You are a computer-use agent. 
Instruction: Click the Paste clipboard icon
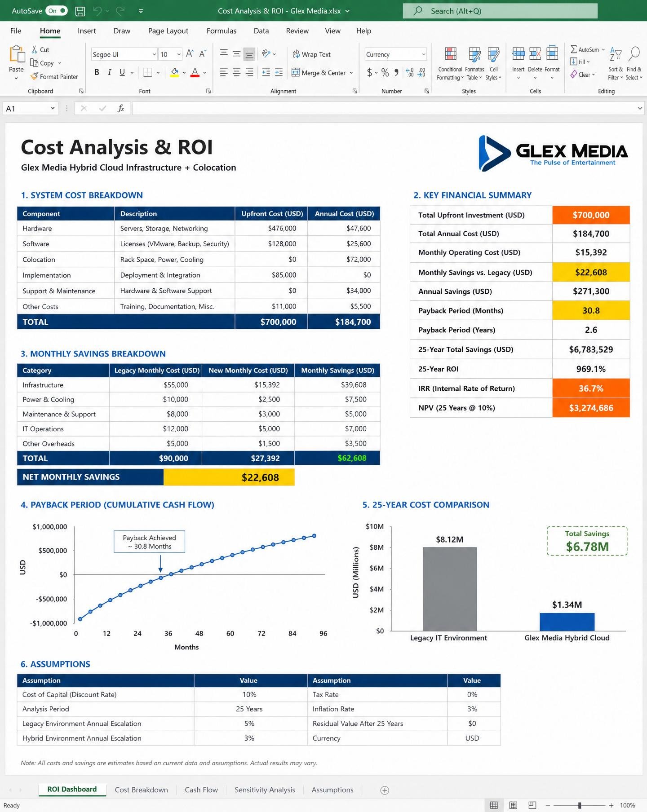(x=17, y=54)
